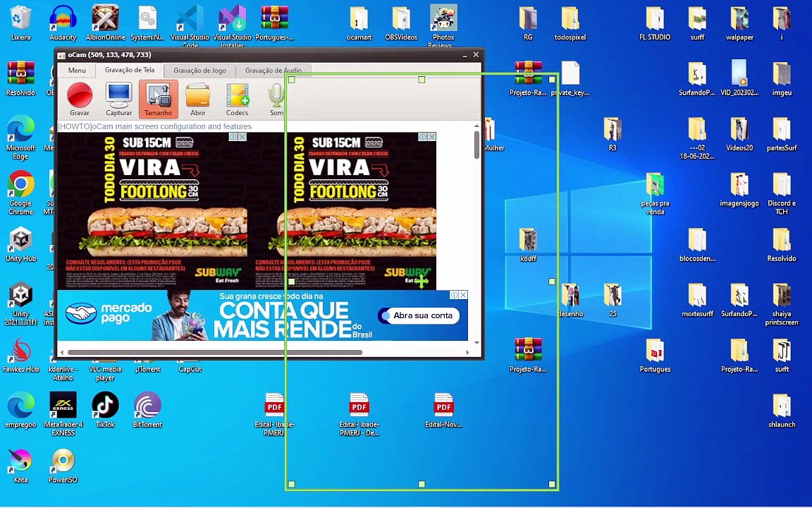The image size is (812, 508).
Task: Select the PowerISO desktop icon
Action: 63,465
